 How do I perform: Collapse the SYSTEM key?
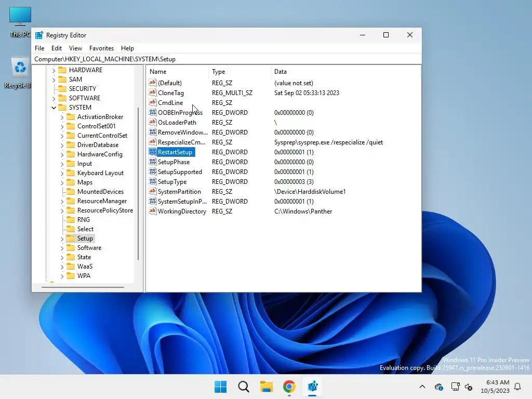(54, 108)
